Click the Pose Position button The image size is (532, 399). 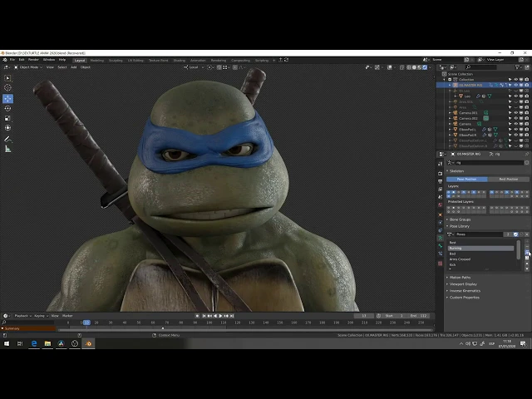[x=467, y=180]
